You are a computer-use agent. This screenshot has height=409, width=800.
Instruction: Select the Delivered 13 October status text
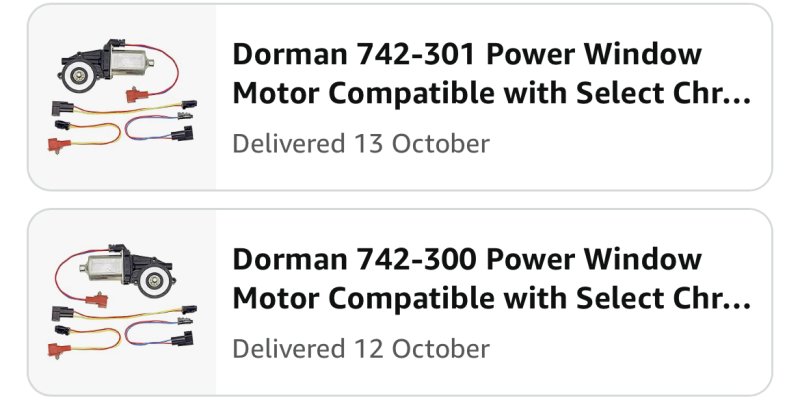pyautogui.click(x=360, y=143)
